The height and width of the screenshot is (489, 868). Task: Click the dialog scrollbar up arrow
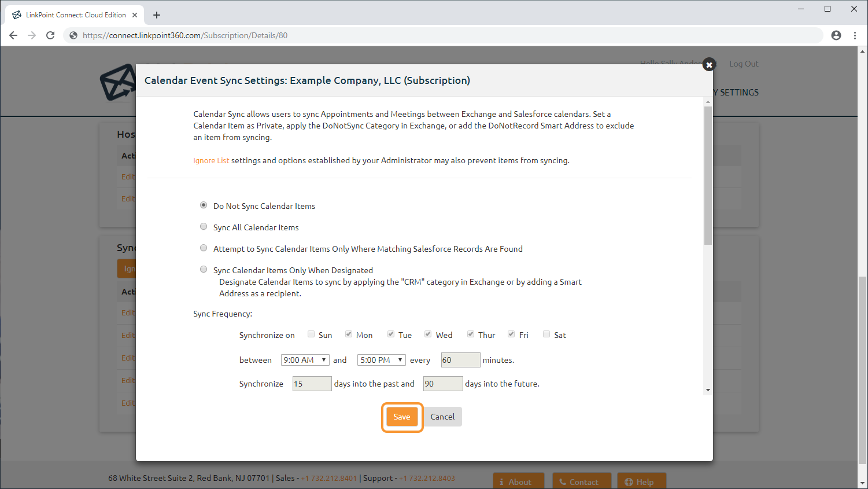(708, 102)
